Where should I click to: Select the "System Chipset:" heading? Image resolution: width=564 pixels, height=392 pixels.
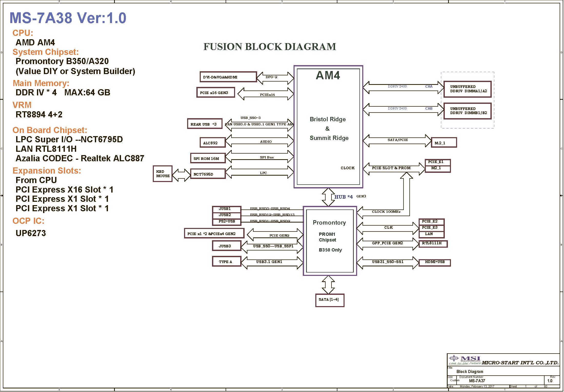tap(46, 52)
